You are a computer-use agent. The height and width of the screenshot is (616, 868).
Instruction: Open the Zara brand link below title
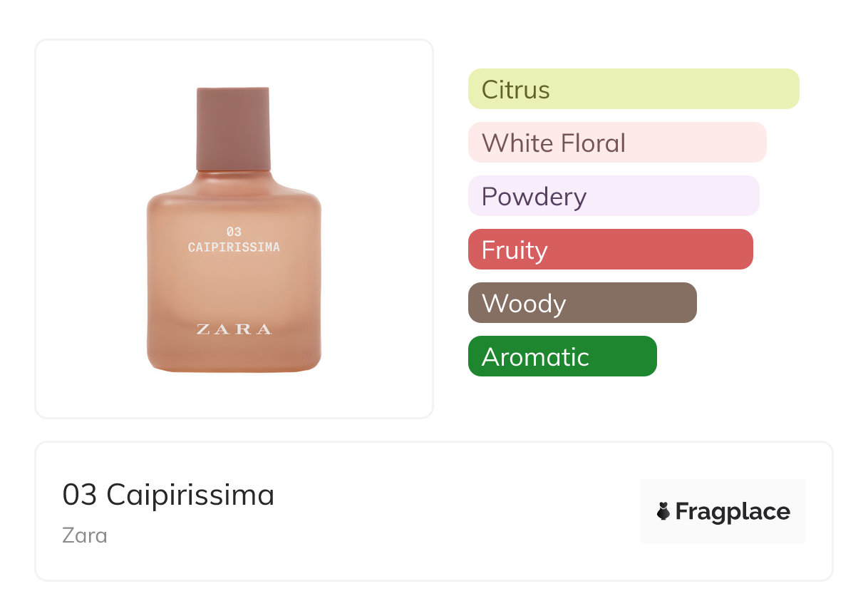pyautogui.click(x=85, y=535)
